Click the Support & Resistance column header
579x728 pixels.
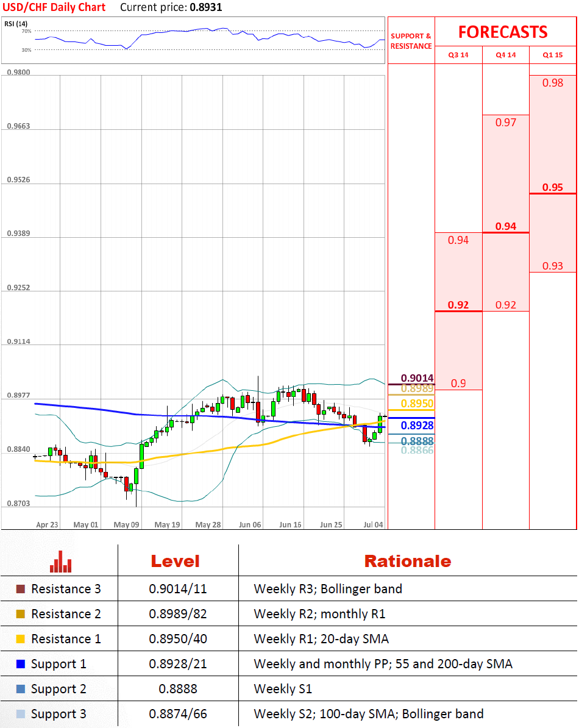(411, 41)
